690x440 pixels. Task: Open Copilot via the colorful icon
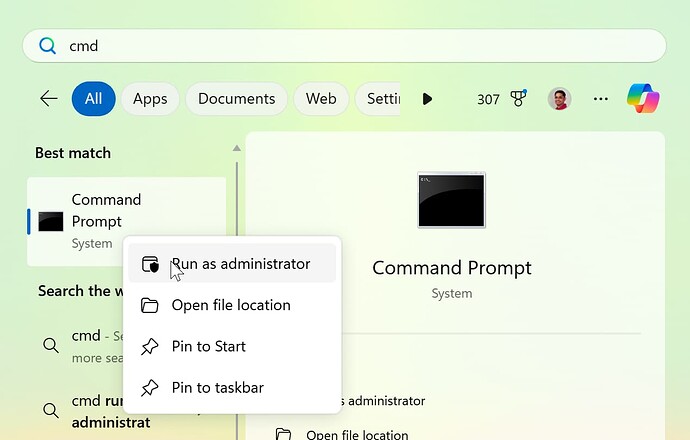[x=643, y=98]
